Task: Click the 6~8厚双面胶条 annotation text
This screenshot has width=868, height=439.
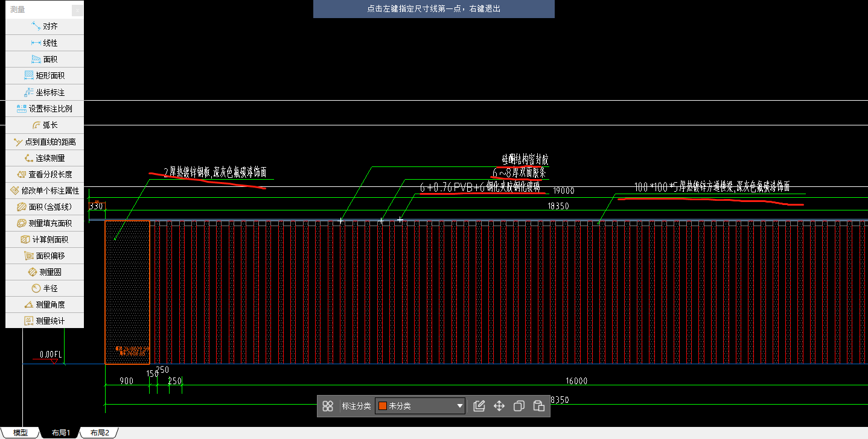Action: [x=519, y=173]
